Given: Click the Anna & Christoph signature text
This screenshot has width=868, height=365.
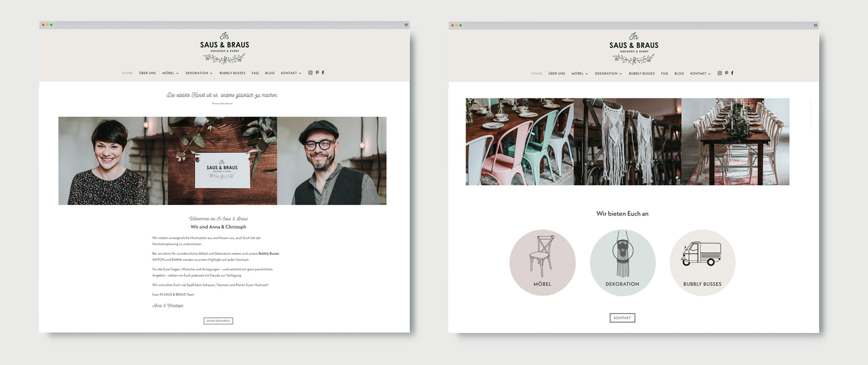Looking at the screenshot, I should [x=168, y=306].
